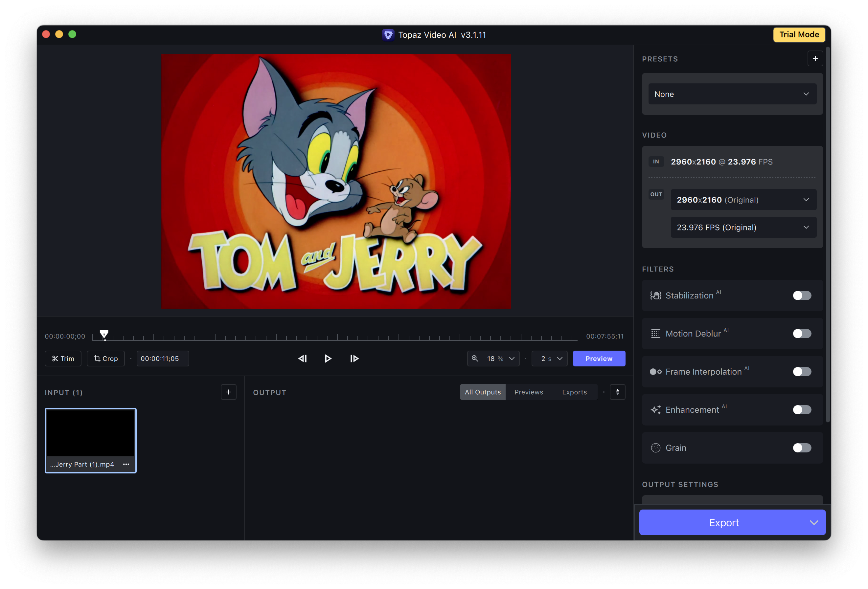This screenshot has width=868, height=589.
Task: Expand the output resolution dropdown
Action: click(743, 200)
